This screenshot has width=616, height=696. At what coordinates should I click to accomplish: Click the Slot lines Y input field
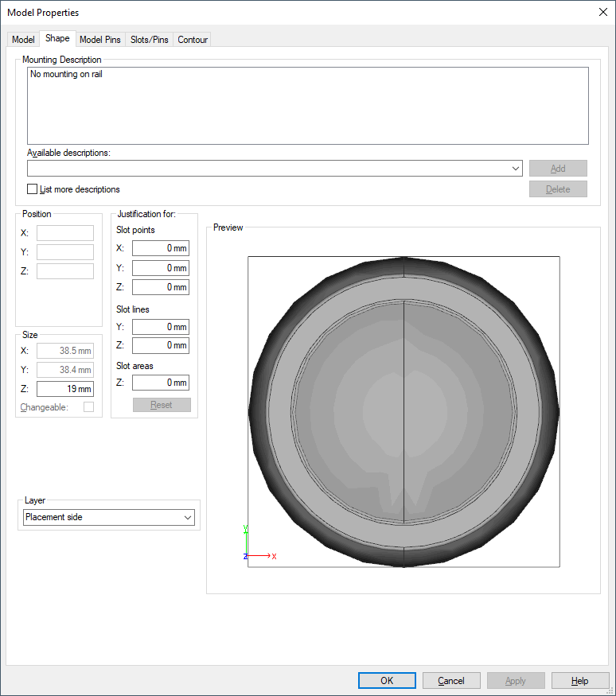point(161,327)
